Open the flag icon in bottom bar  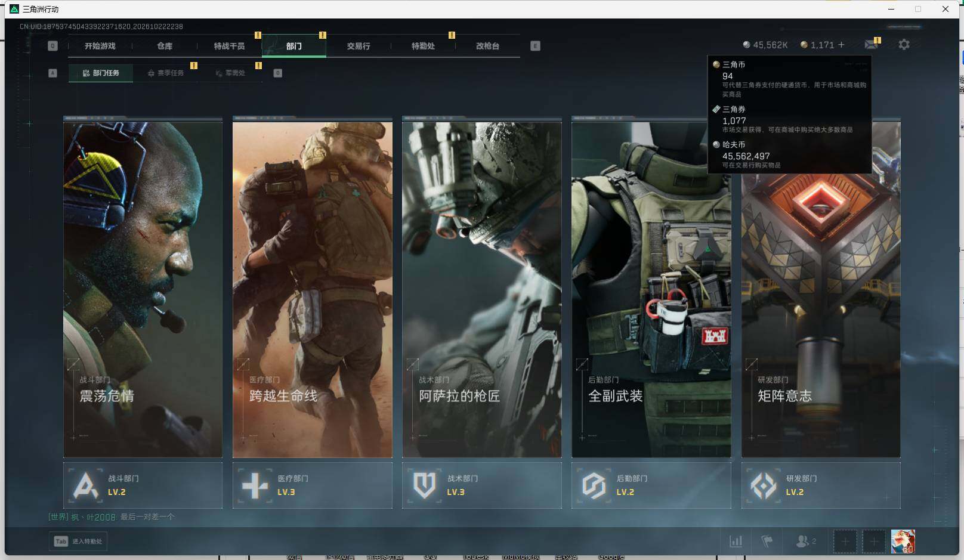767,542
